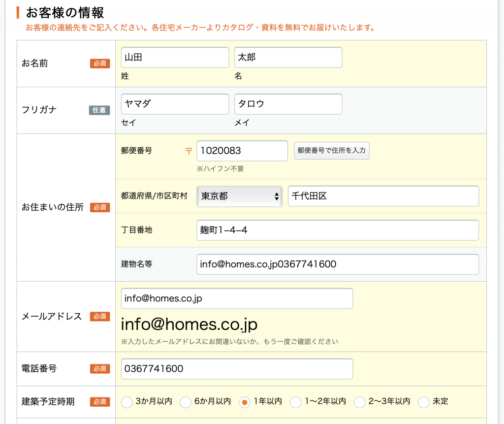
Task: Click the 丁目番地 field with 麹町1−4−4
Action: pos(338,230)
